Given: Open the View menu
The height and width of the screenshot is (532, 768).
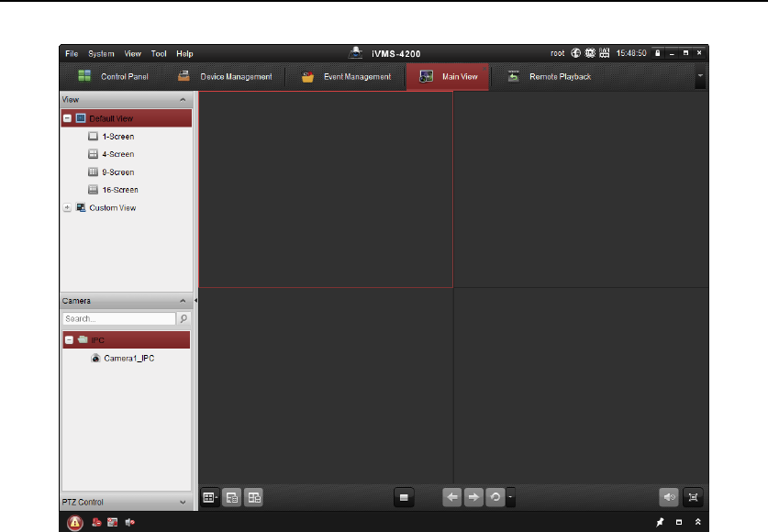Looking at the screenshot, I should tap(132, 54).
